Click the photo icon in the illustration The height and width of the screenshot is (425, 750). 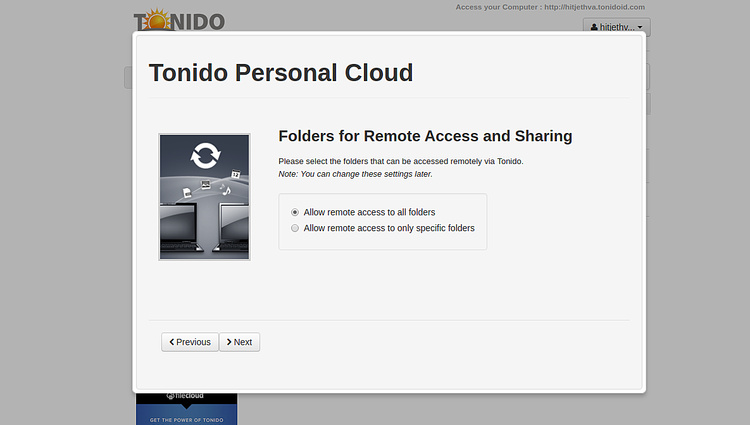(x=204, y=185)
